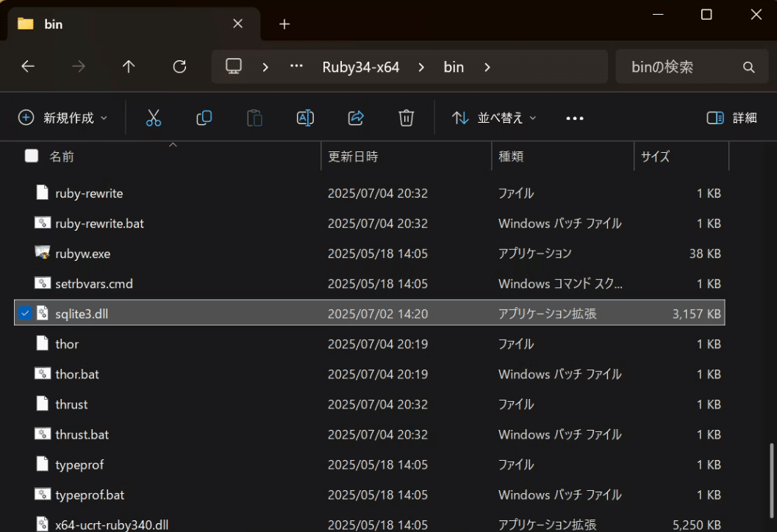The image size is (777, 532).
Task: Share the selected file
Action: 356,118
